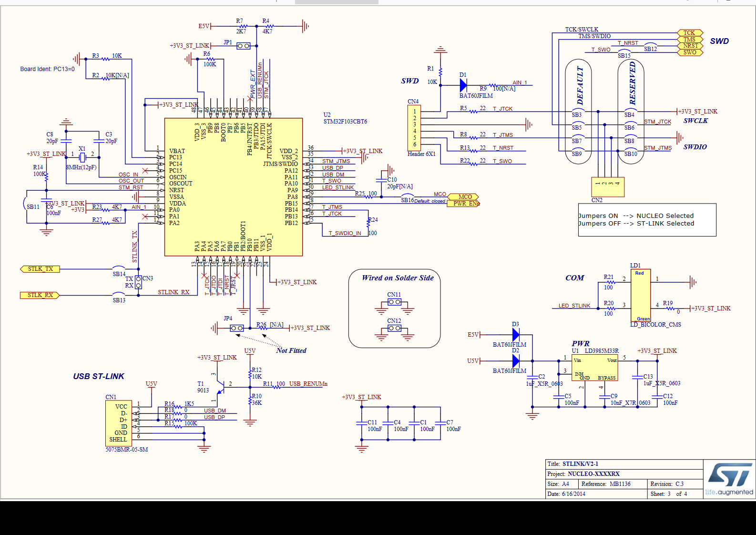The height and width of the screenshot is (535, 756).
Task: Select the 'Reference: MB1136' field
Action: point(606,484)
